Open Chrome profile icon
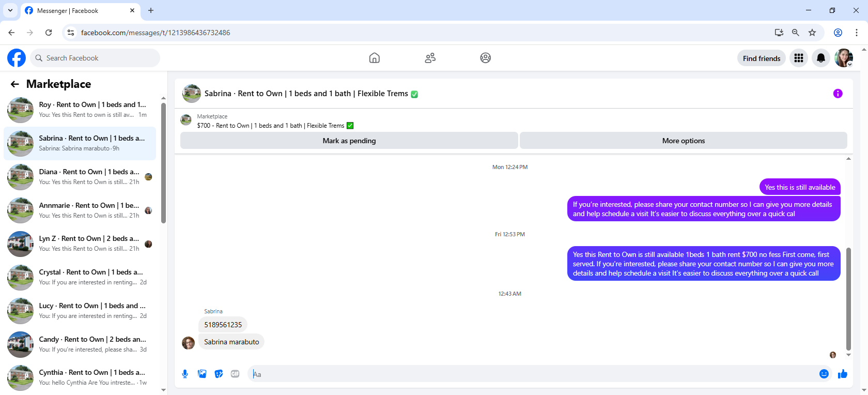The width and height of the screenshot is (868, 395). click(838, 33)
